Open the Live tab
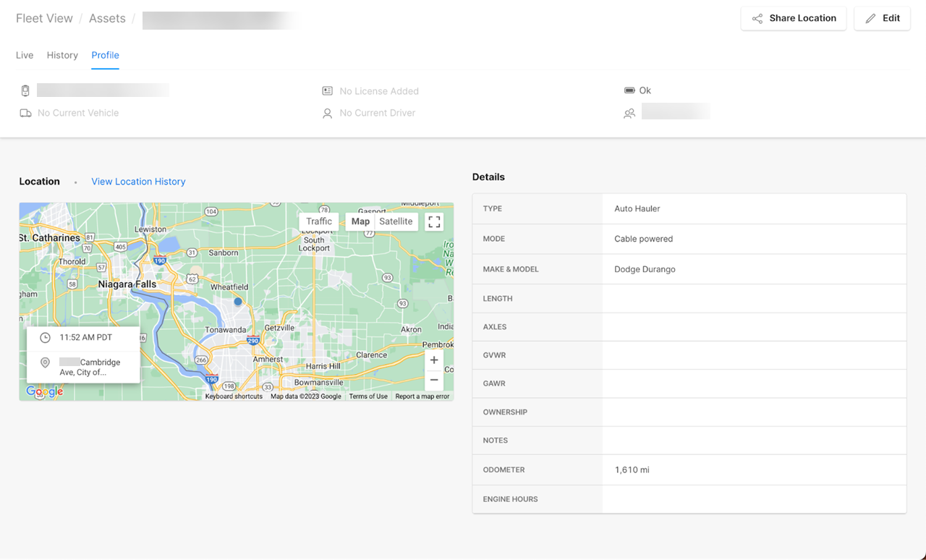 click(25, 55)
